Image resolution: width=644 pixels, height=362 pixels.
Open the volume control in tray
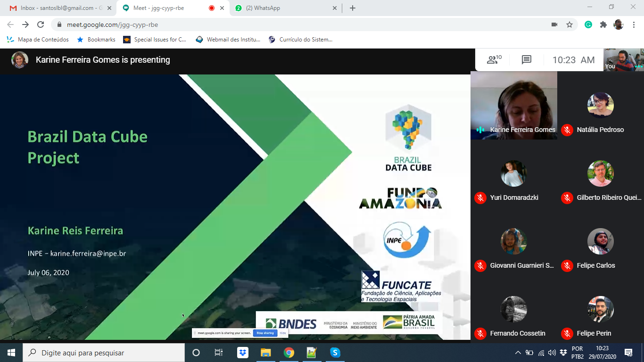[x=552, y=353]
